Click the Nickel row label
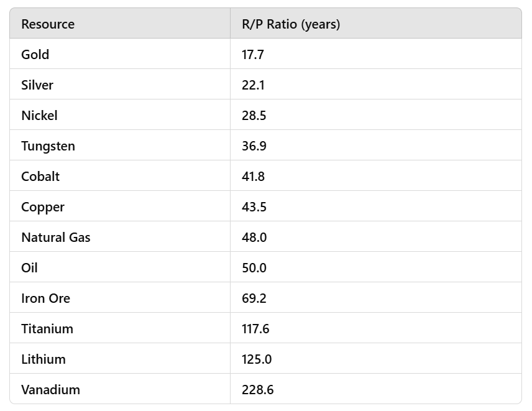 [39, 116]
